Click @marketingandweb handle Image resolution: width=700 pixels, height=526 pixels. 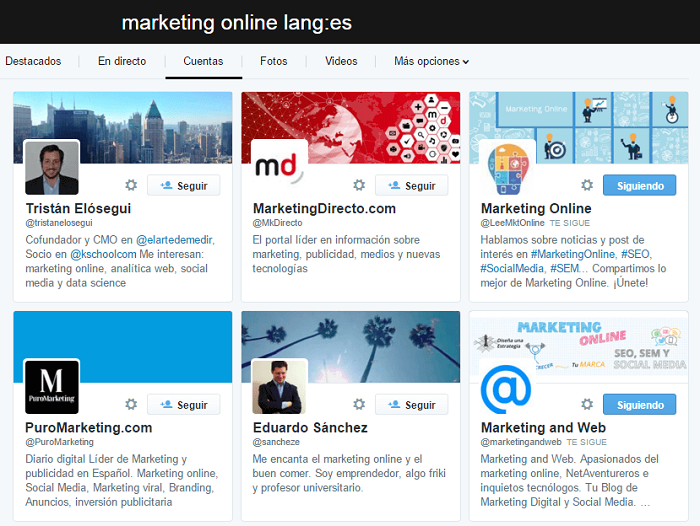(x=521, y=442)
